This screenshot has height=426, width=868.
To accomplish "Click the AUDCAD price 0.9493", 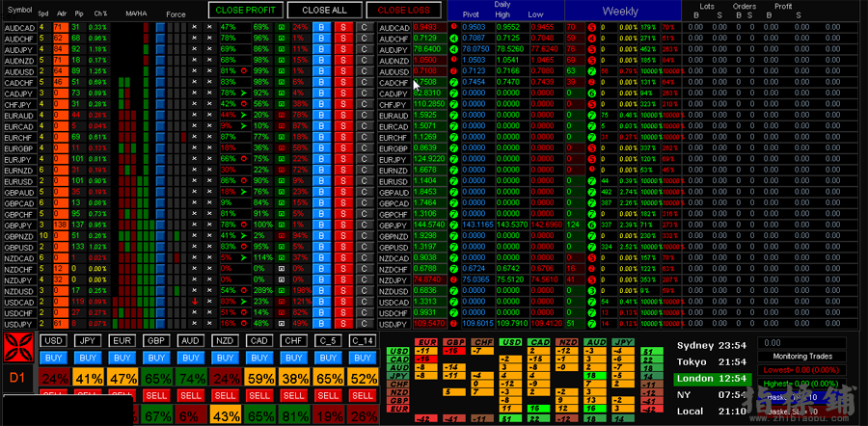I will coord(429,27).
